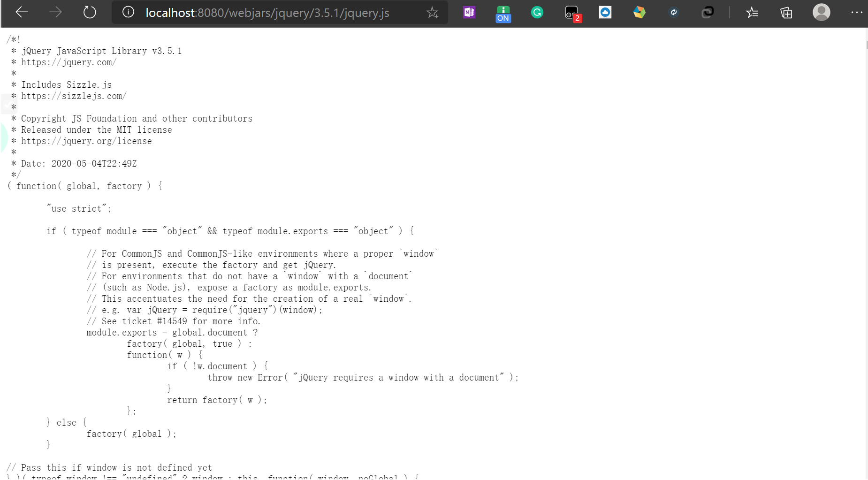Click 'module.exports = global.document ?' line

click(172, 332)
